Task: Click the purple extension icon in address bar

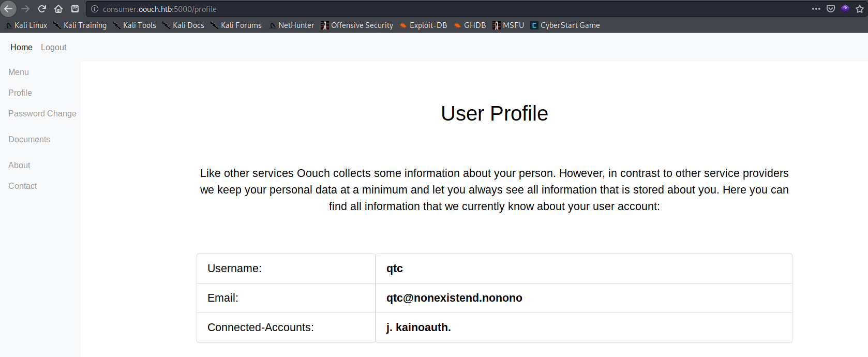Action: [845, 9]
